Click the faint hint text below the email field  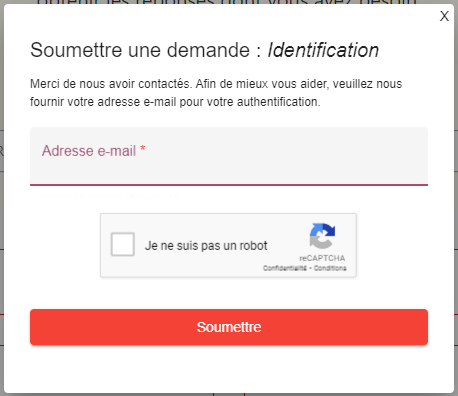[x=111, y=196]
